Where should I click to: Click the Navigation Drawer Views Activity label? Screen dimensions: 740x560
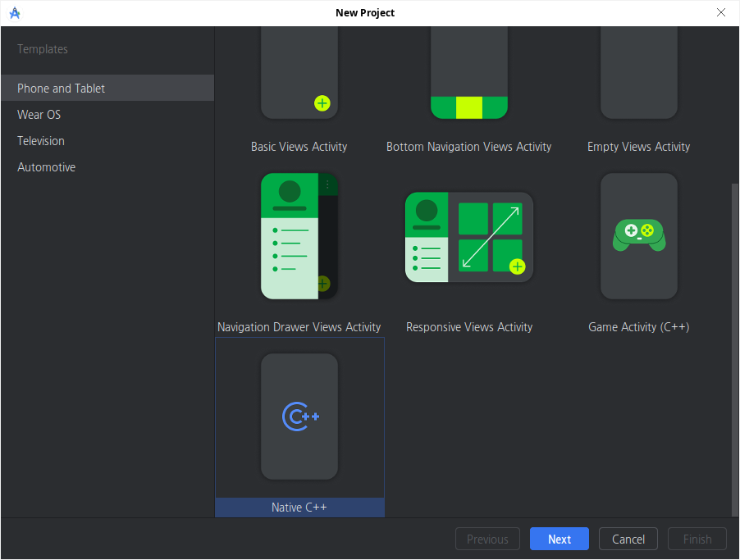(299, 327)
